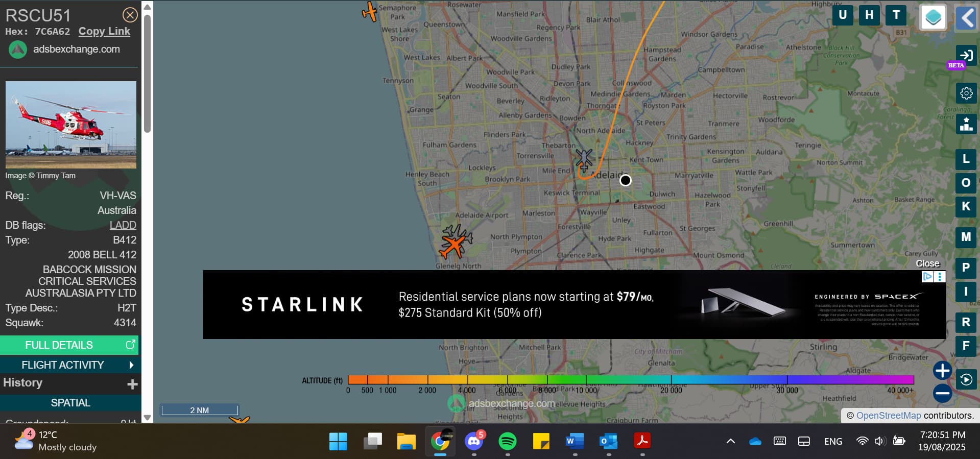Screen dimensions: 980x459
Task: Toggle the U filter button
Action: click(843, 15)
